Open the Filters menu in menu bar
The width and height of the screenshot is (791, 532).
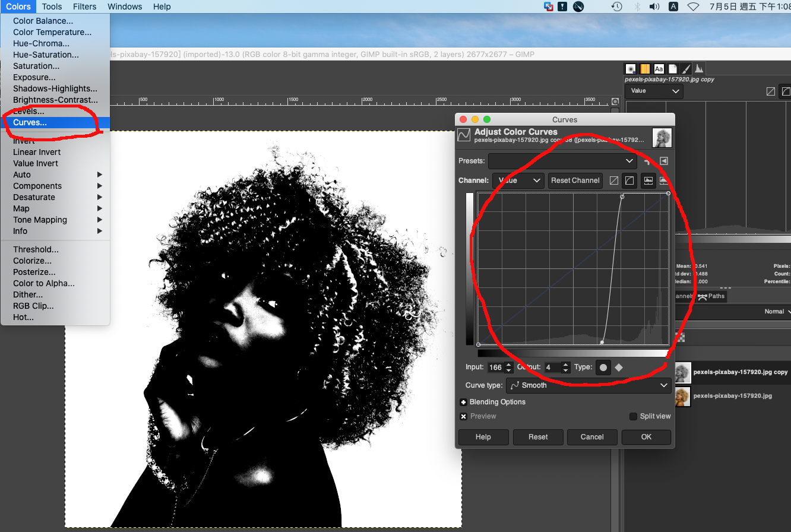[84, 7]
